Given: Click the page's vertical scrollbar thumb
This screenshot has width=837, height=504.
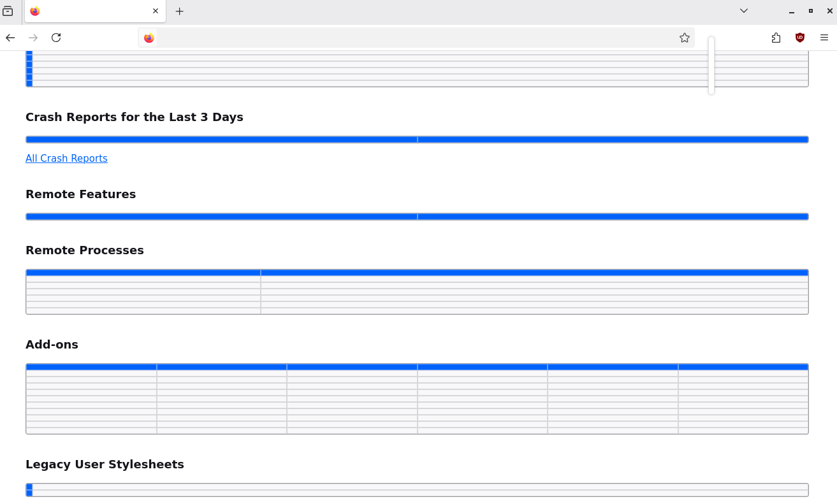Looking at the screenshot, I should click(711, 65).
